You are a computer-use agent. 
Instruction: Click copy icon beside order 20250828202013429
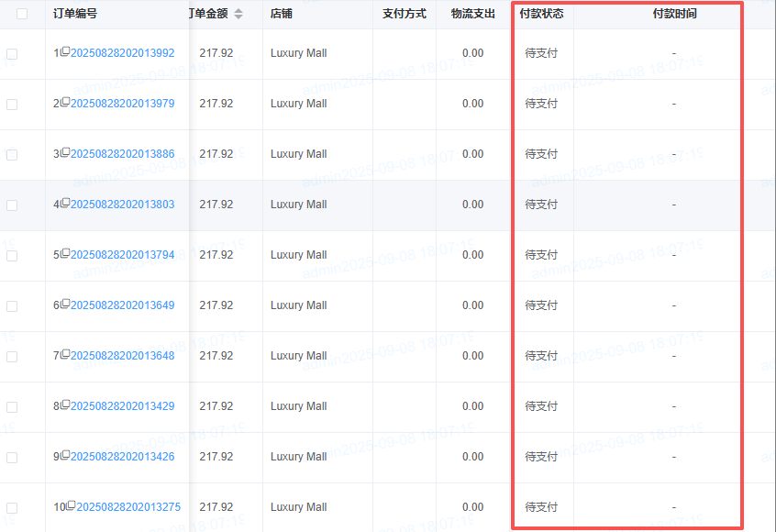point(65,405)
